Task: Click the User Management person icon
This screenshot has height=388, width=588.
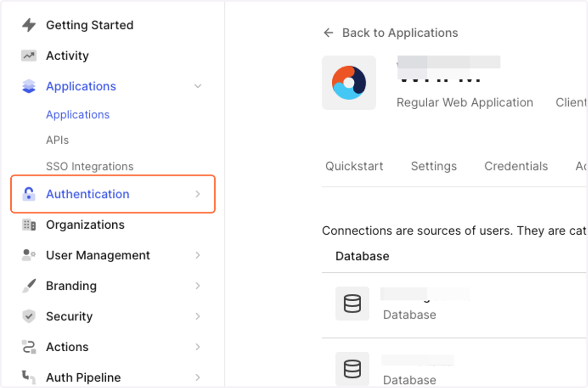Action: click(x=29, y=255)
